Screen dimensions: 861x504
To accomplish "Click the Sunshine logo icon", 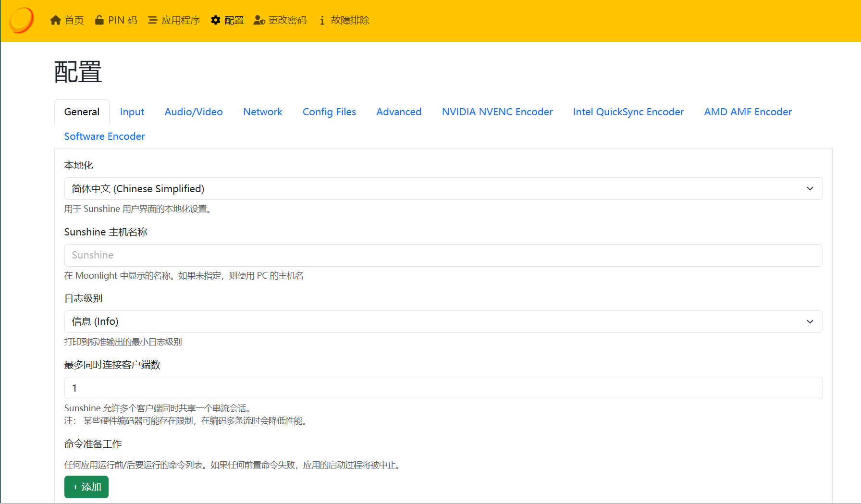I will coord(22,20).
